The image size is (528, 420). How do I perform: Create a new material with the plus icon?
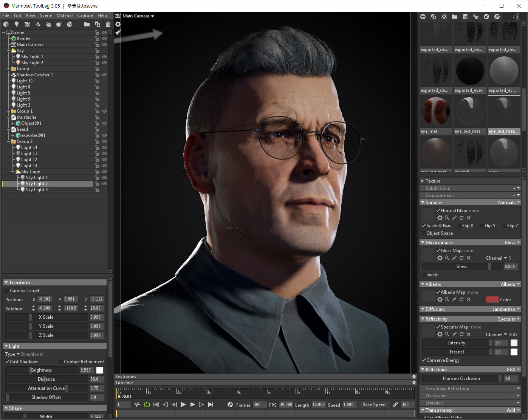pyautogui.click(x=423, y=17)
